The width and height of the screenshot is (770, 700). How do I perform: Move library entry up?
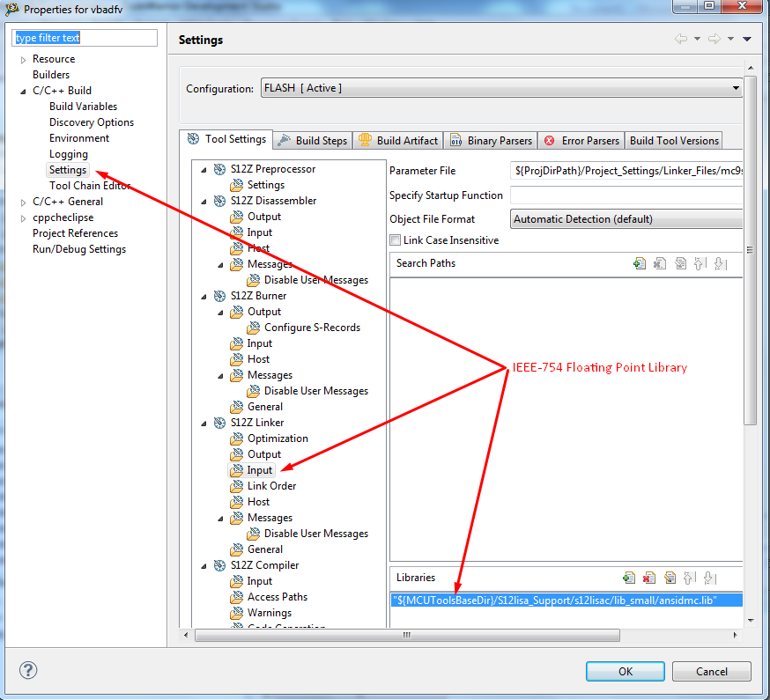(x=690, y=578)
